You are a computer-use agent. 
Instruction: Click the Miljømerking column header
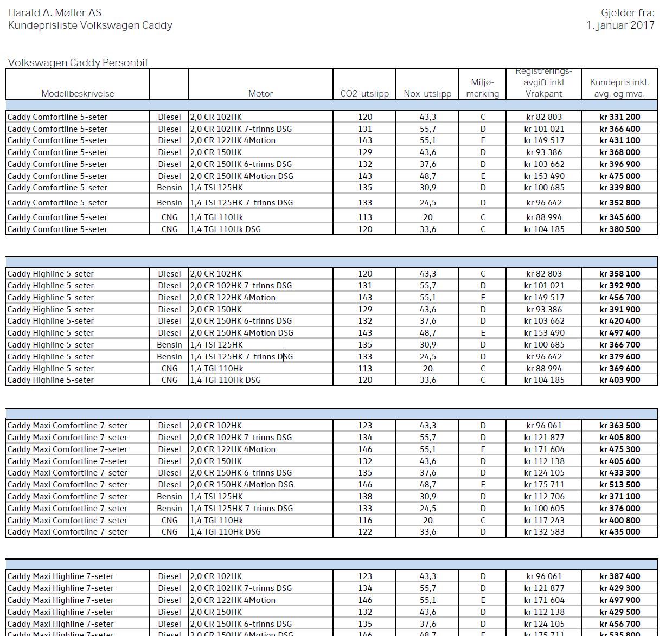click(x=482, y=88)
